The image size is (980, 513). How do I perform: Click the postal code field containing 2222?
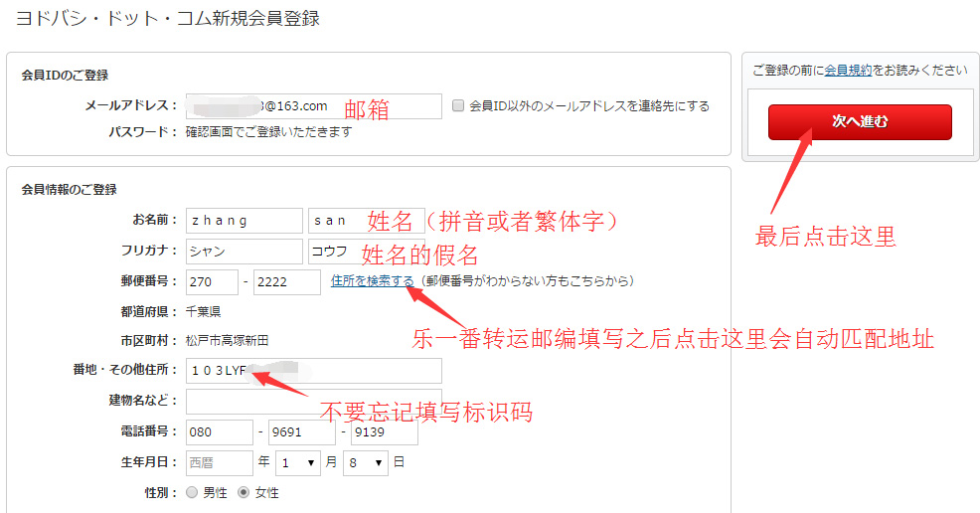point(287,281)
